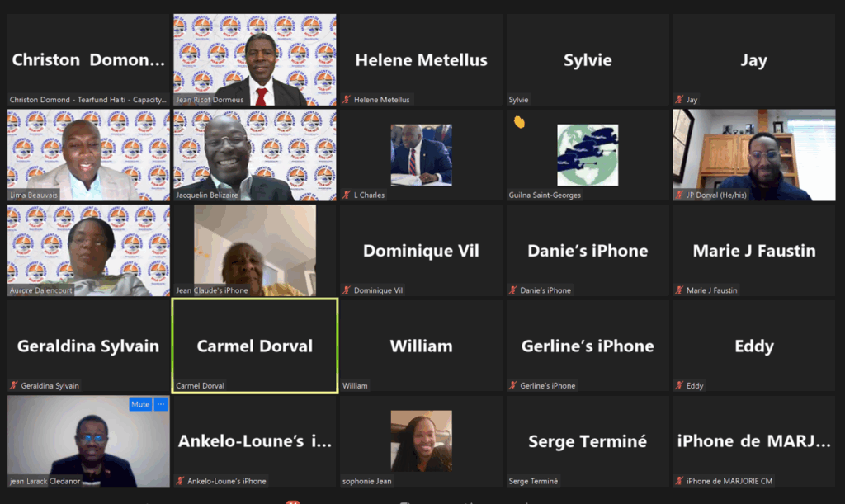Image resolution: width=845 pixels, height=504 pixels.
Task: Click the muted microphone icon next to Helene Metellus
Action: click(347, 100)
